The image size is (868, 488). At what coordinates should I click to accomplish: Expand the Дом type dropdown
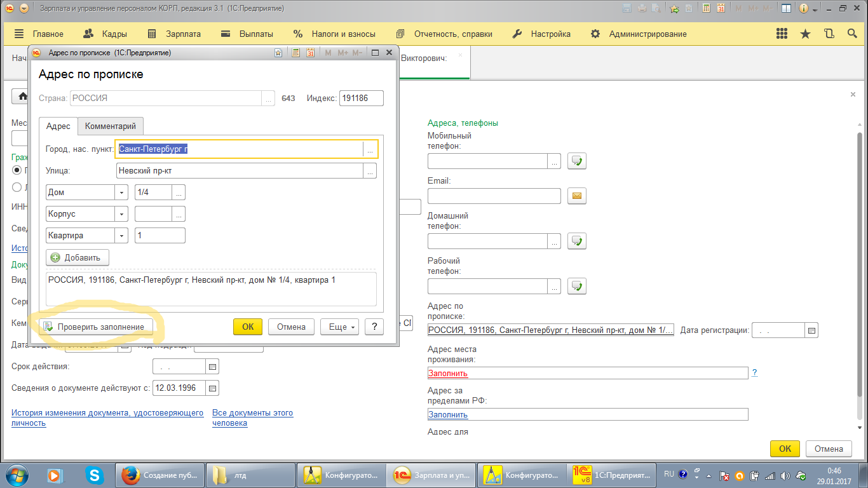click(x=121, y=193)
